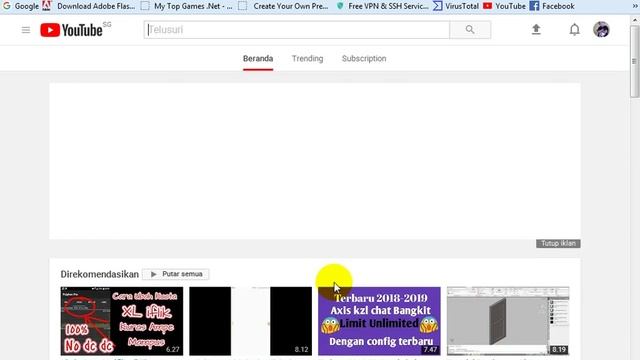Open the notifications bell
The image size is (640, 360).
[x=574, y=29]
